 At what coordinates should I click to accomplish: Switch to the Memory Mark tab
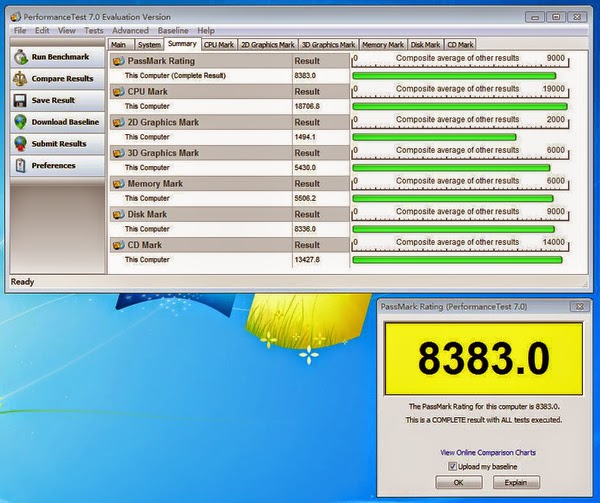383,45
